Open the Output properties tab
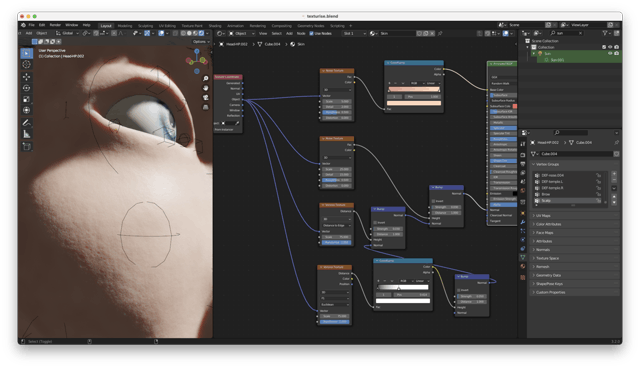This screenshot has height=368, width=640. [523, 164]
